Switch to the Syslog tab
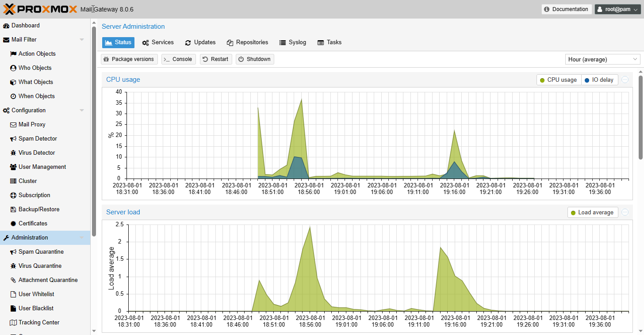Image resolution: width=644 pixels, height=335 pixels. (x=292, y=42)
